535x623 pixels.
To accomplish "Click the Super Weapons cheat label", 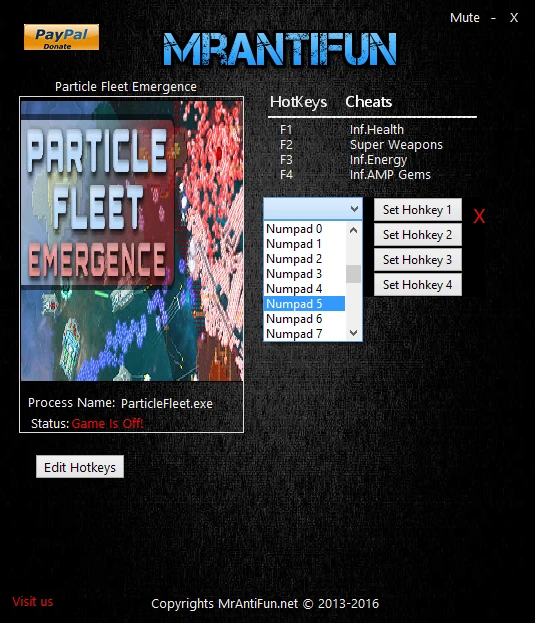I will pos(396,145).
